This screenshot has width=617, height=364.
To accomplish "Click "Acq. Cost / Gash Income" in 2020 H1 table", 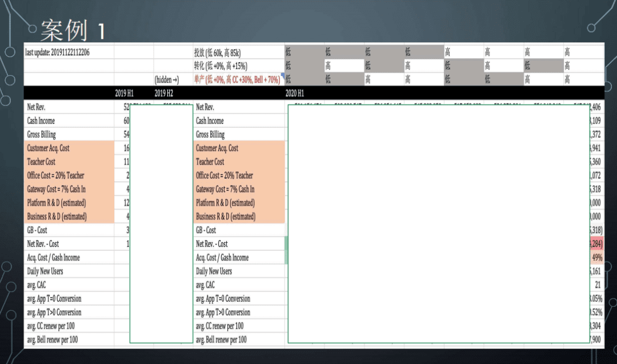I will (x=222, y=258).
